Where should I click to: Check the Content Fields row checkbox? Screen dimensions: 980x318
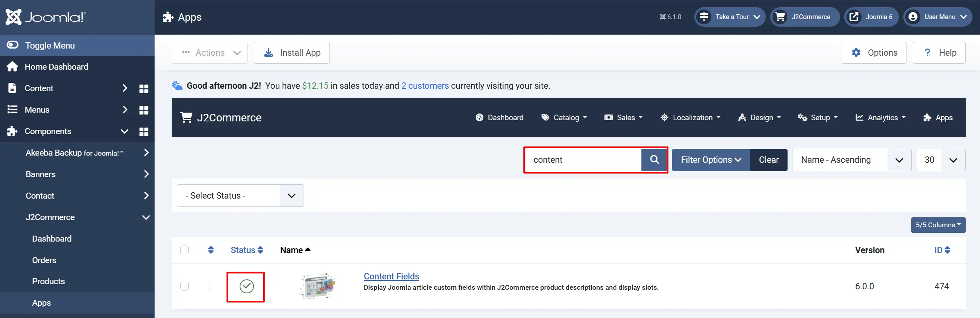click(184, 286)
